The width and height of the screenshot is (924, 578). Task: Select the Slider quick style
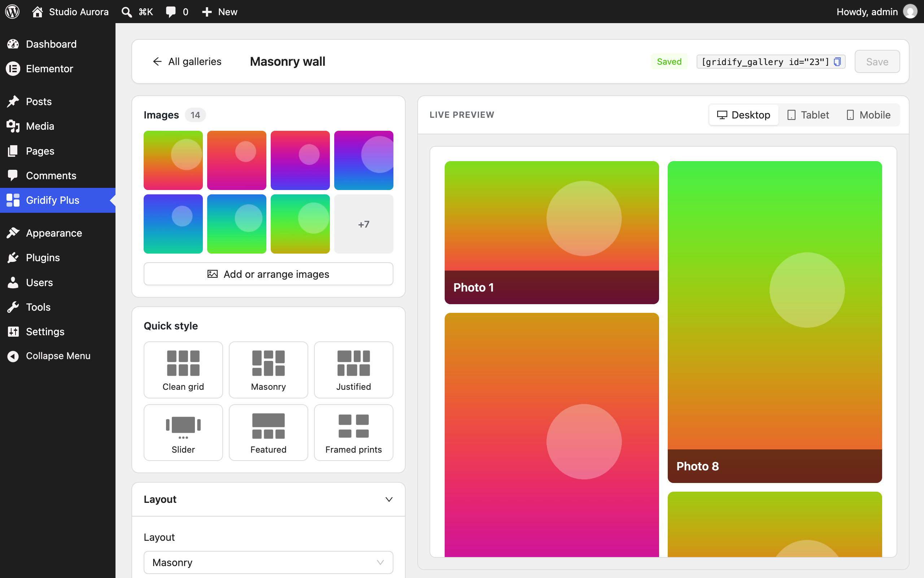coord(183,432)
